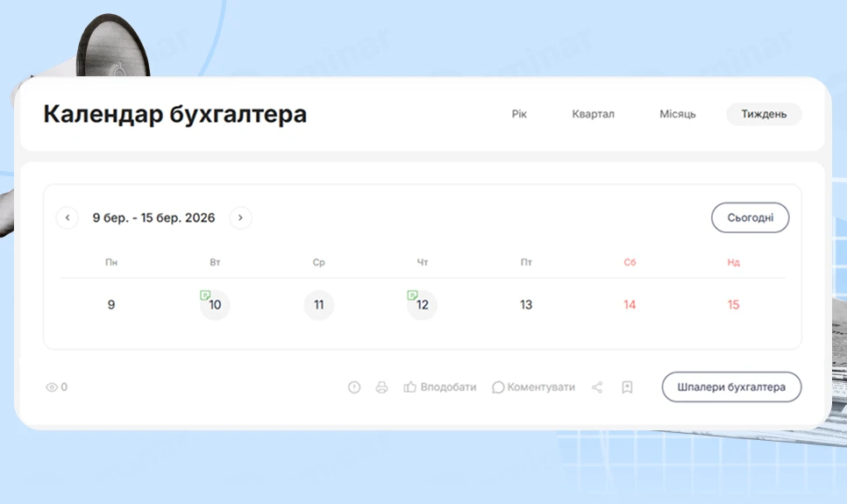Like the page with Вподобати
Viewport: 847px width, 504px height.
(440, 387)
